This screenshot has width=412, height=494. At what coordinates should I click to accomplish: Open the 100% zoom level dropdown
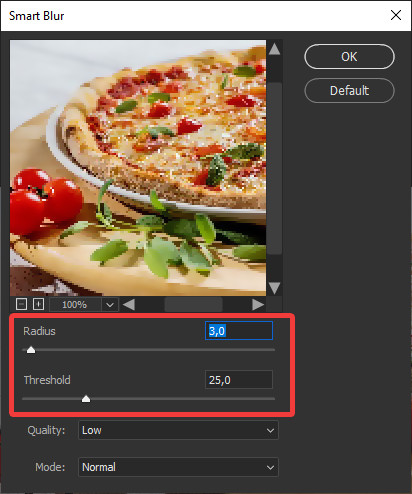tap(110, 305)
